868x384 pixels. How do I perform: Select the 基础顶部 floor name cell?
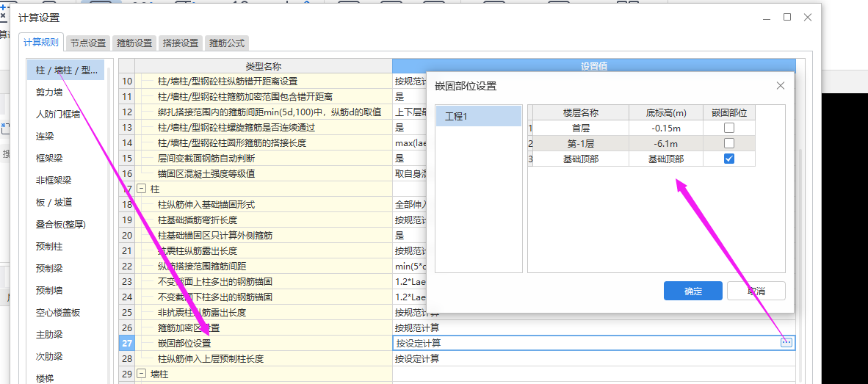(581, 159)
